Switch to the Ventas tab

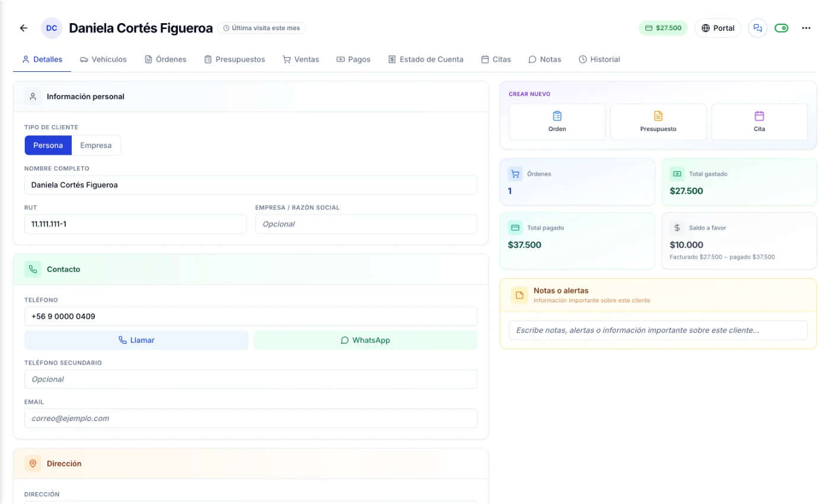coord(301,59)
